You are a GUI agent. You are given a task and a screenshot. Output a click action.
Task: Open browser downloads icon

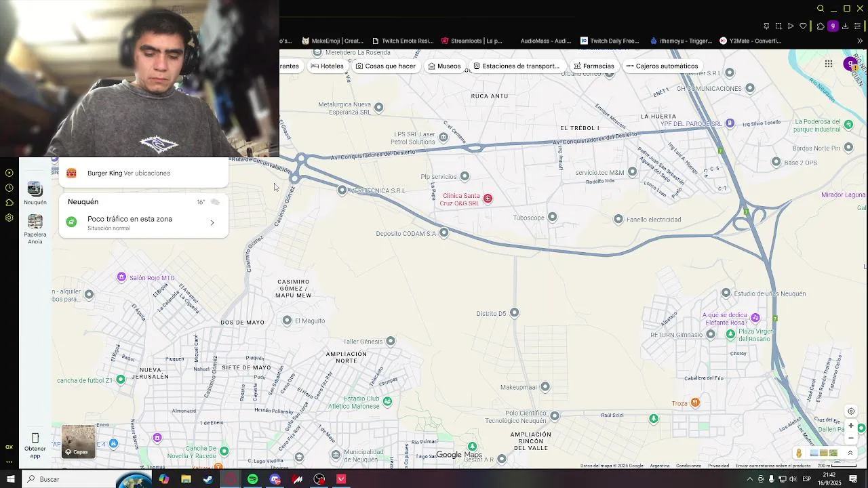click(846, 26)
